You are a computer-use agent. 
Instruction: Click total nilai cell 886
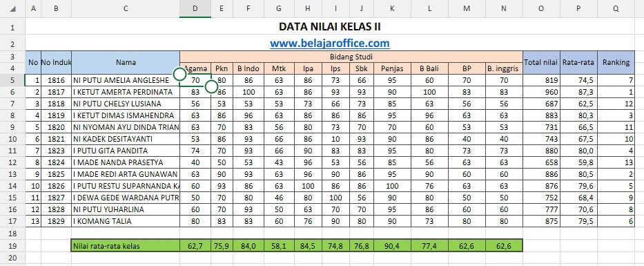tap(541, 174)
